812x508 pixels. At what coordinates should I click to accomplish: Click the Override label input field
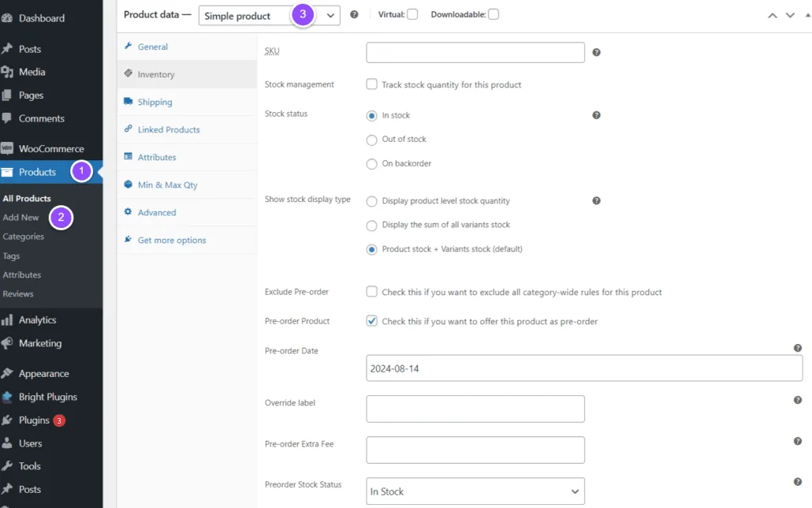pos(475,409)
